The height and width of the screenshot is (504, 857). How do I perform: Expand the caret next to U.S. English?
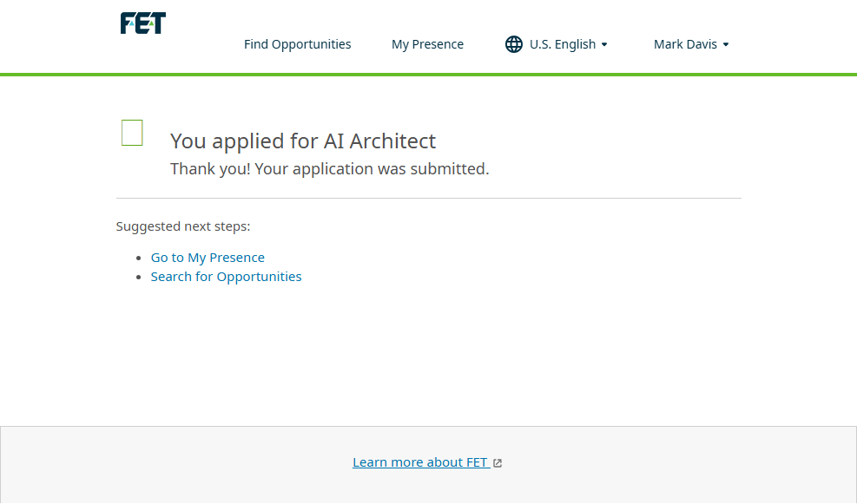[604, 44]
